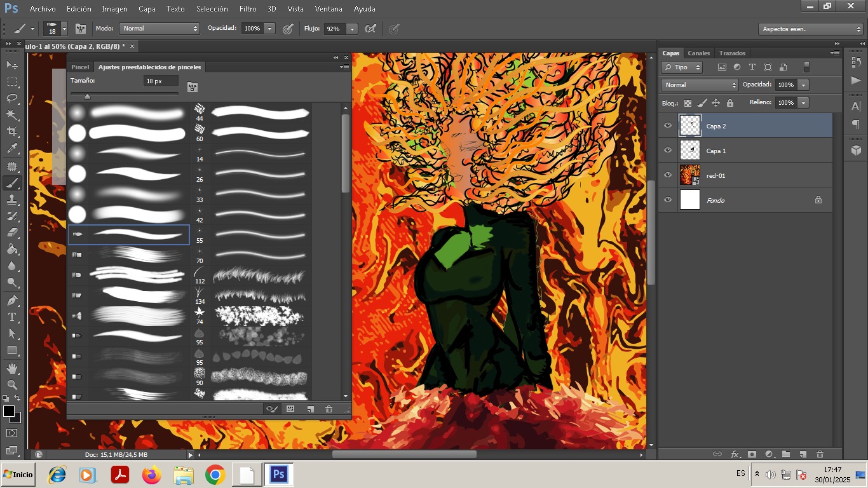Toggle pressure control for opacity
Image resolution: width=868 pixels, height=488 pixels.
click(288, 29)
